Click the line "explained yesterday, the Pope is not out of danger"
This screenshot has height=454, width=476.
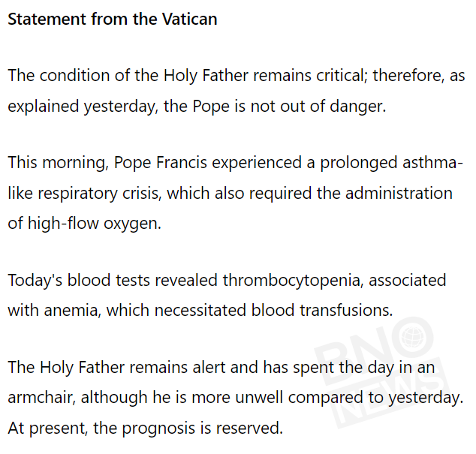197,106
